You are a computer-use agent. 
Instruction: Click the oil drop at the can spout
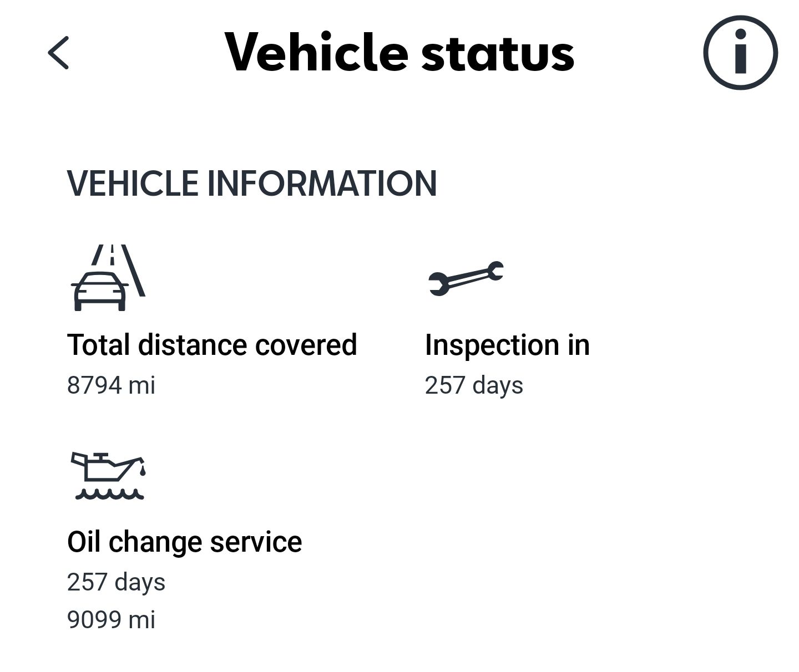click(x=143, y=471)
